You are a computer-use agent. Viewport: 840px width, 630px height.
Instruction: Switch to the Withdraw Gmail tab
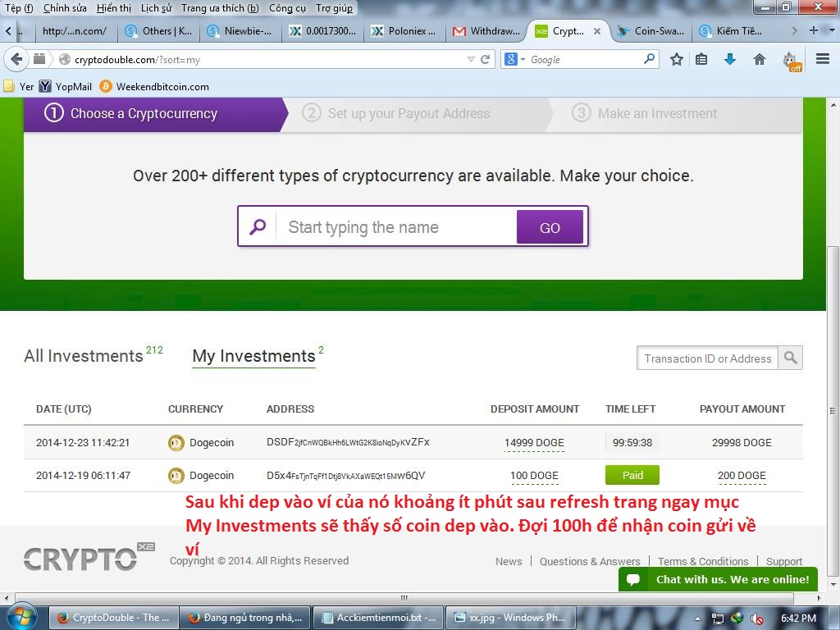(x=486, y=31)
